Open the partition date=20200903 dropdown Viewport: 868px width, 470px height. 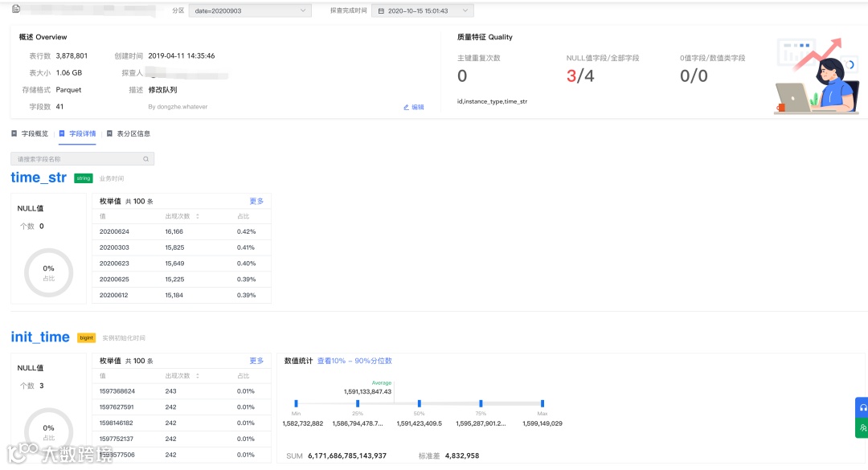250,10
